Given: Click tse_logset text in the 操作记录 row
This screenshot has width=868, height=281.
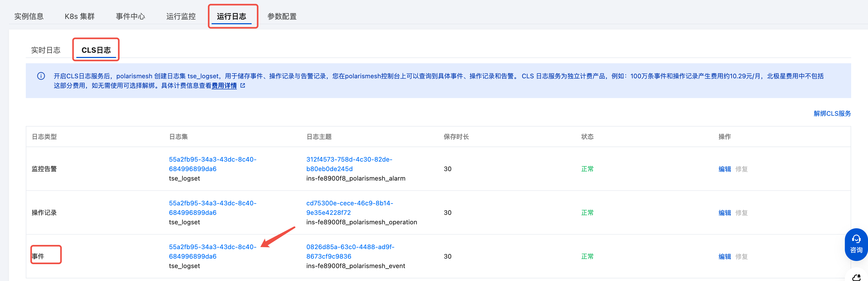Looking at the screenshot, I should [184, 222].
